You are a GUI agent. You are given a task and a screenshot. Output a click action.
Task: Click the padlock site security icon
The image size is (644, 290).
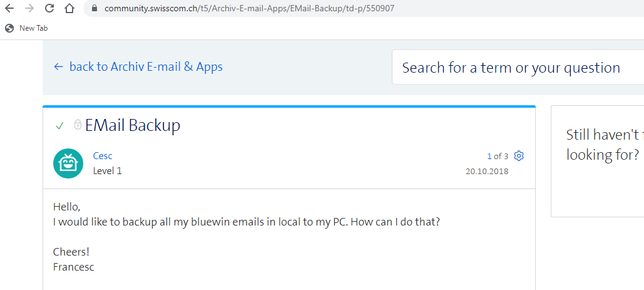(95, 8)
